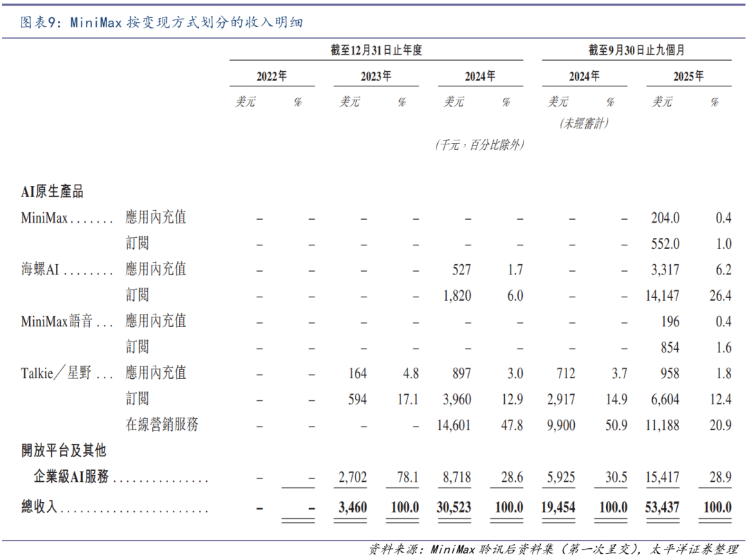The image size is (747, 560).
Task: Click the percentage '6.2'
Action: [x=723, y=270]
